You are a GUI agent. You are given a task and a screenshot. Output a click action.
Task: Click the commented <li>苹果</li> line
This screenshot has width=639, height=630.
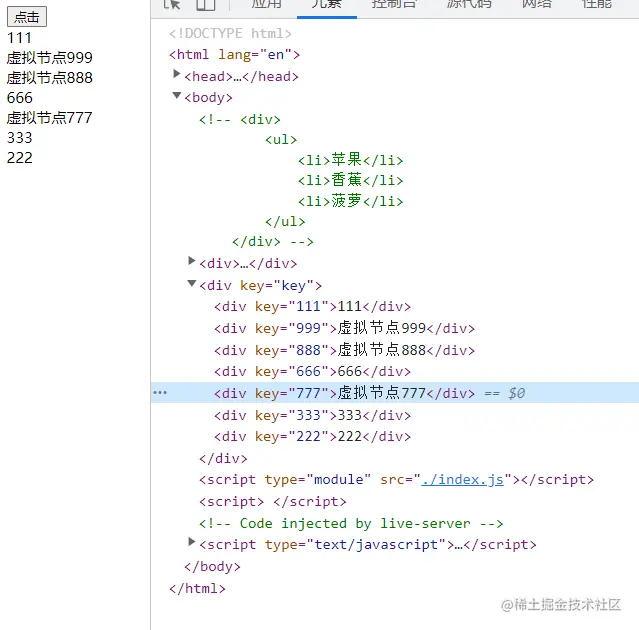tap(350, 160)
